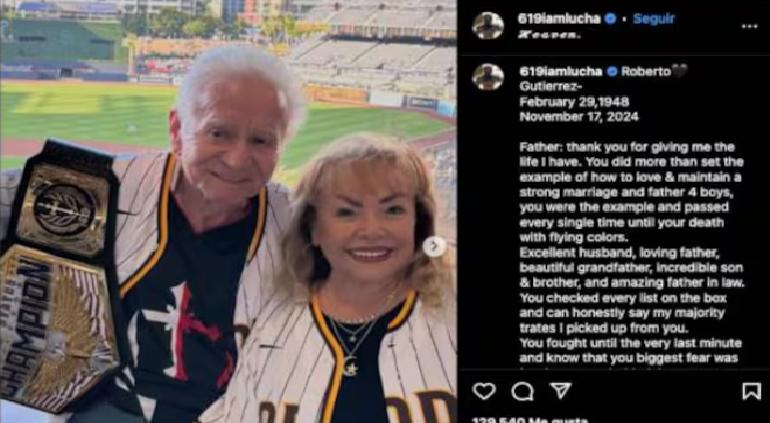Click the verified badge in header
This screenshot has width=770, height=423.
point(610,19)
